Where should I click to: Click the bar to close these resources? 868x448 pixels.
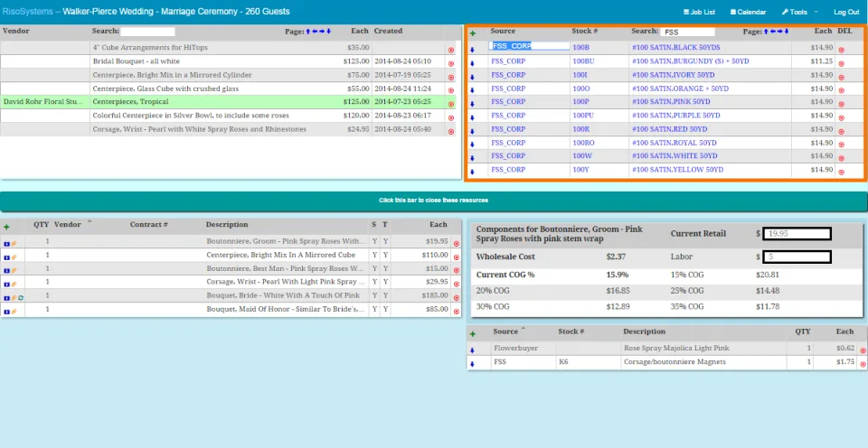pos(433,201)
